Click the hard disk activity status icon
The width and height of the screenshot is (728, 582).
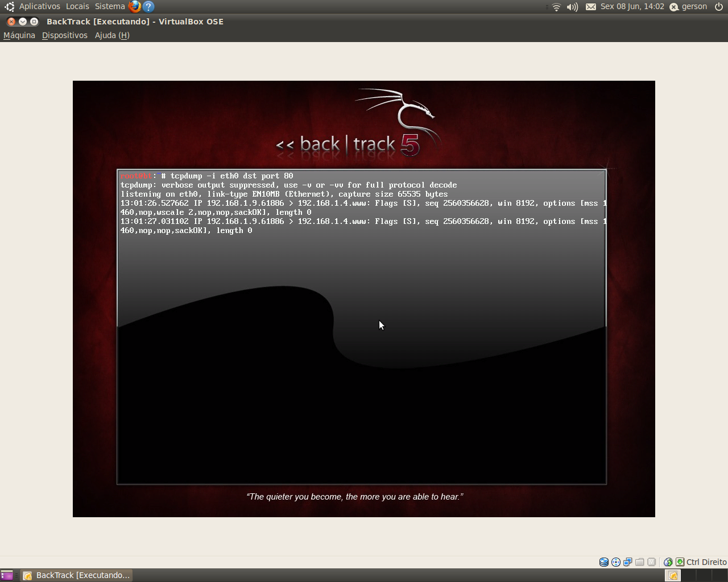[604, 562]
